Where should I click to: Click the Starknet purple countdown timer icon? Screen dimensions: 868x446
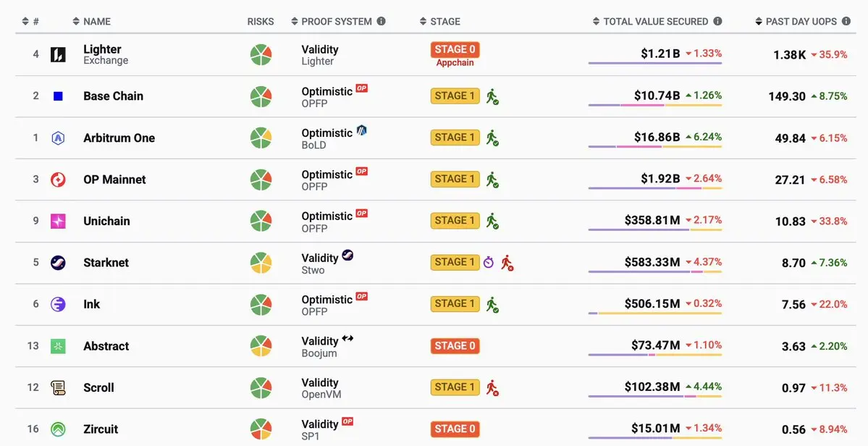point(489,262)
